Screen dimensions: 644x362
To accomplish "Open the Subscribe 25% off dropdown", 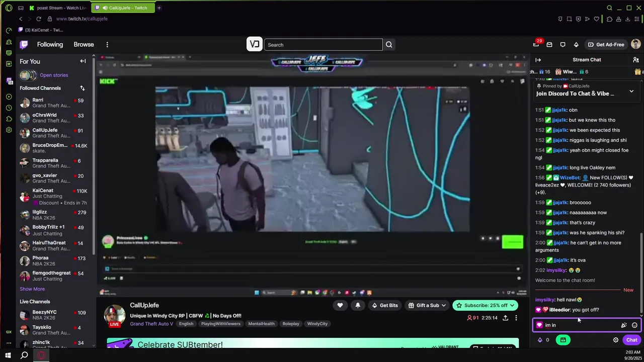I will [x=485, y=305].
